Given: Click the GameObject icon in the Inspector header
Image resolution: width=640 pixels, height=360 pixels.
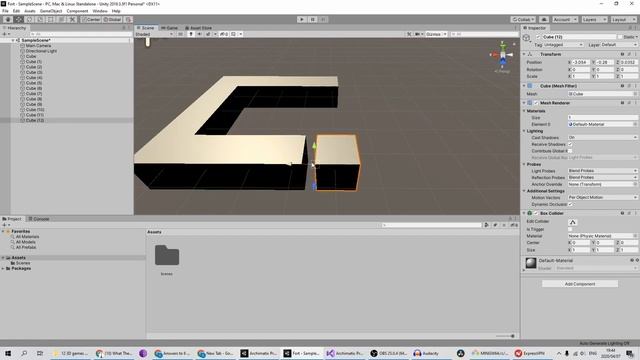Looking at the screenshot, I should point(527,38).
